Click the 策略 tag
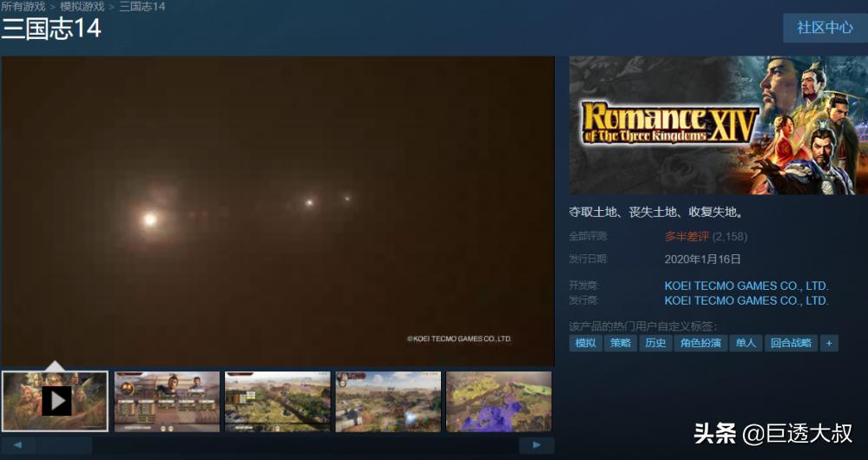Image resolution: width=868 pixels, height=460 pixels. [x=621, y=343]
